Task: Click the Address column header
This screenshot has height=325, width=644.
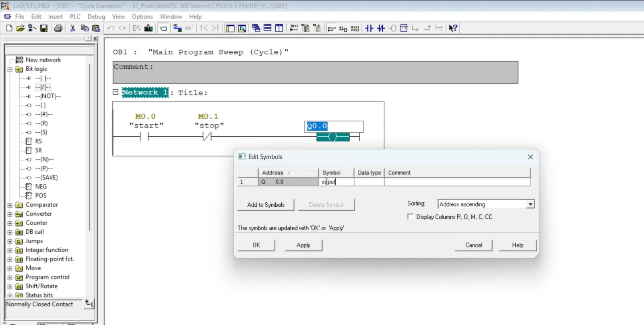Action: coord(288,173)
